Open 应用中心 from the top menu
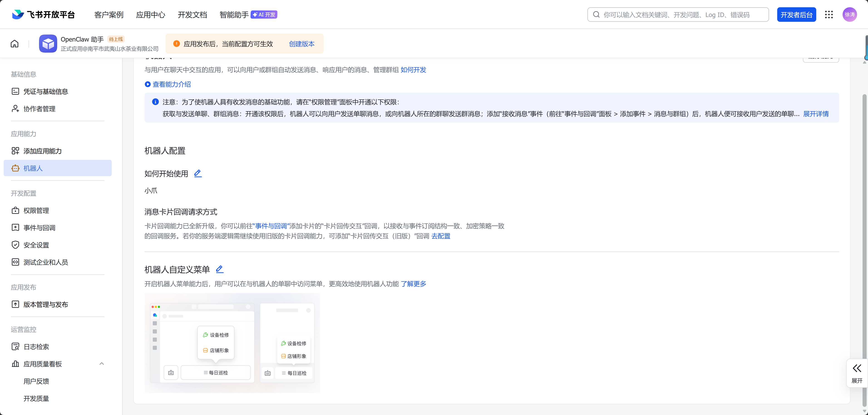 [151, 15]
